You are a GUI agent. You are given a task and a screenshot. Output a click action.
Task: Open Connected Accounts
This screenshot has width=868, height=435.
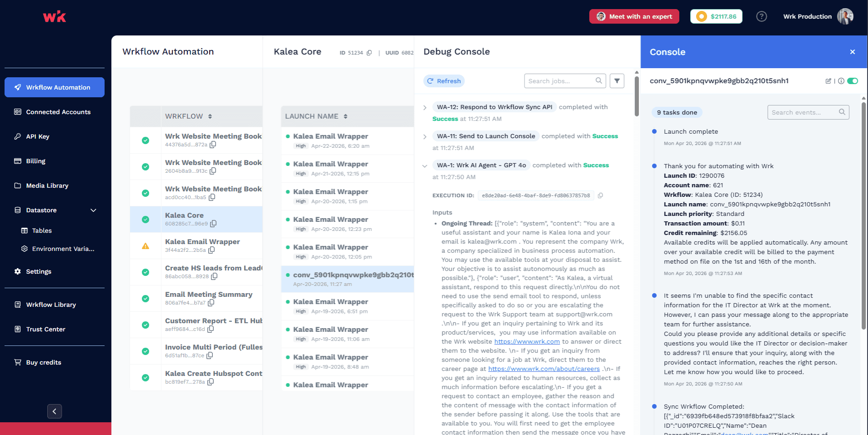click(55, 112)
